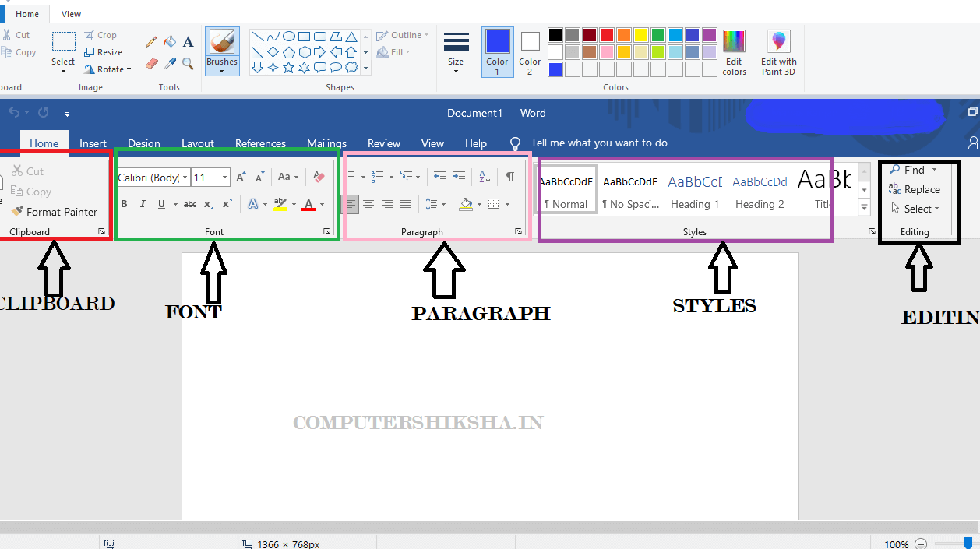Click Color 2 button in Paint
The image size is (980, 549).
530,52
